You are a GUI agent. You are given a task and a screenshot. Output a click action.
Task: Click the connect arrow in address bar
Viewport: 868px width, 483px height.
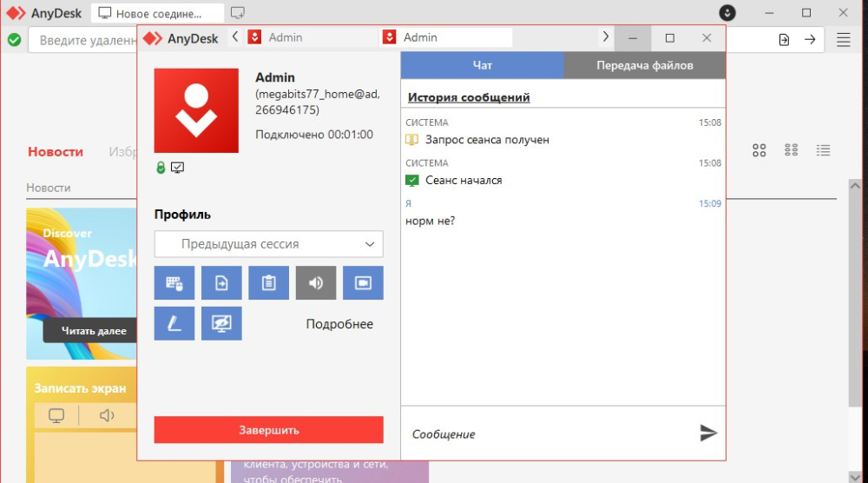[x=810, y=40]
